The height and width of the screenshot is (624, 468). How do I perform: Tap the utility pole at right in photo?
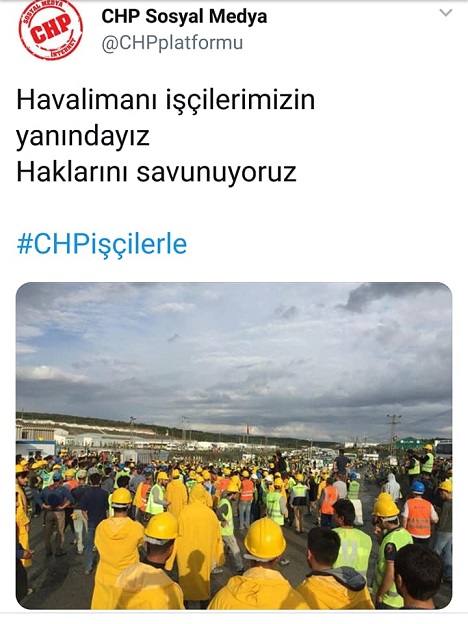394,432
